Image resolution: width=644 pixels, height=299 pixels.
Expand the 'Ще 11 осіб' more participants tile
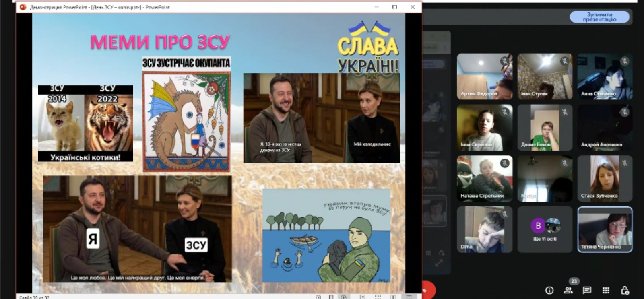[x=545, y=229]
